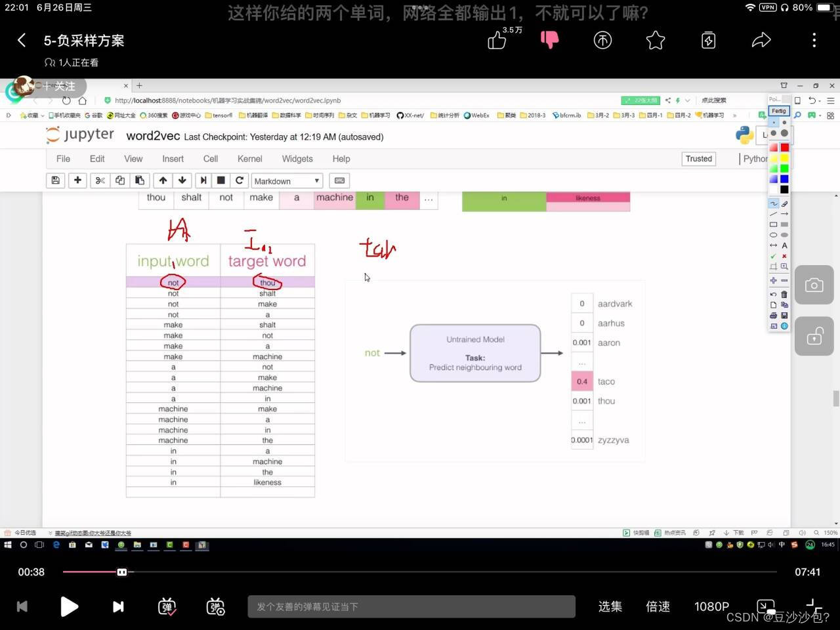Insert a new cell below

pos(77,180)
